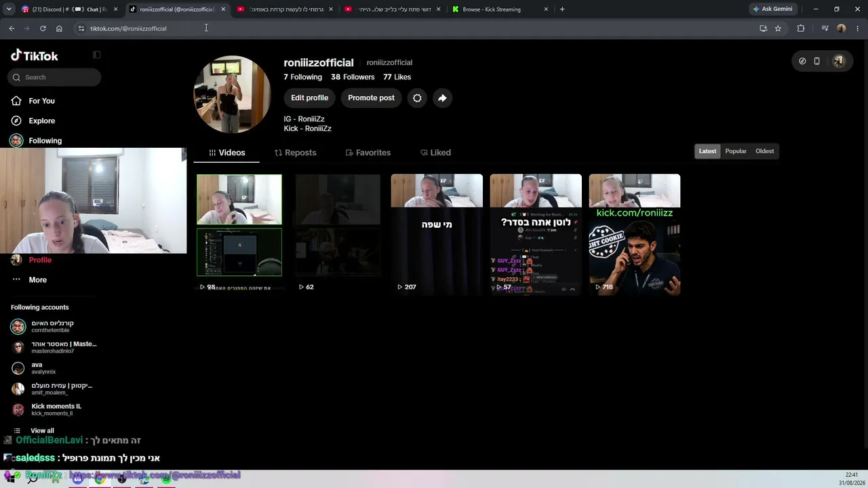The height and width of the screenshot is (488, 868).
Task: Click the Ask Gemini button
Action: [x=772, y=9]
